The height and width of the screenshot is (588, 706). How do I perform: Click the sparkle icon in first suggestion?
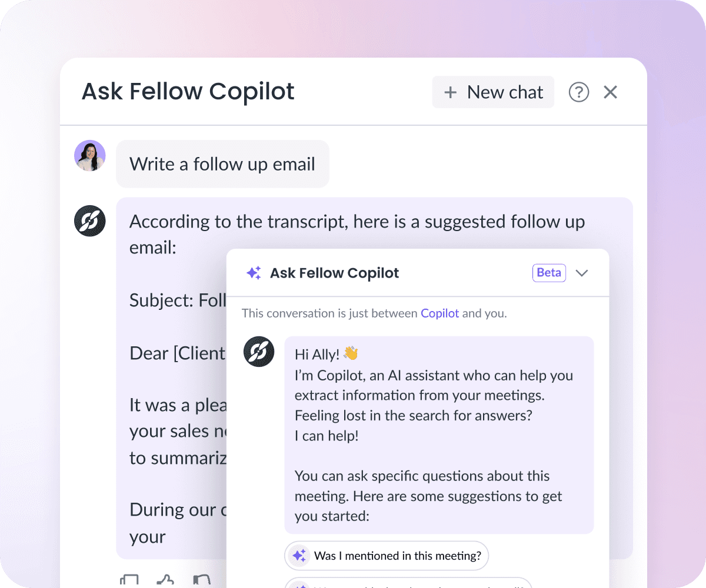299,555
